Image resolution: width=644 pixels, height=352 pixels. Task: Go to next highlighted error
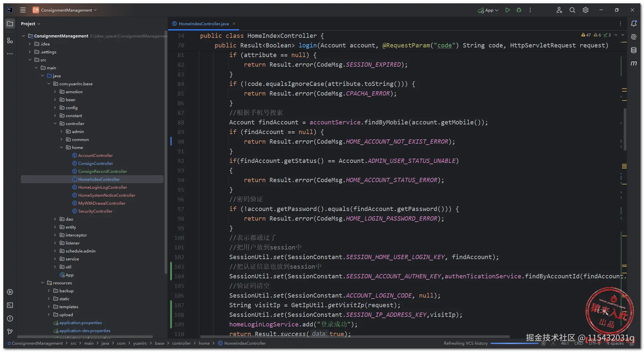623,35
